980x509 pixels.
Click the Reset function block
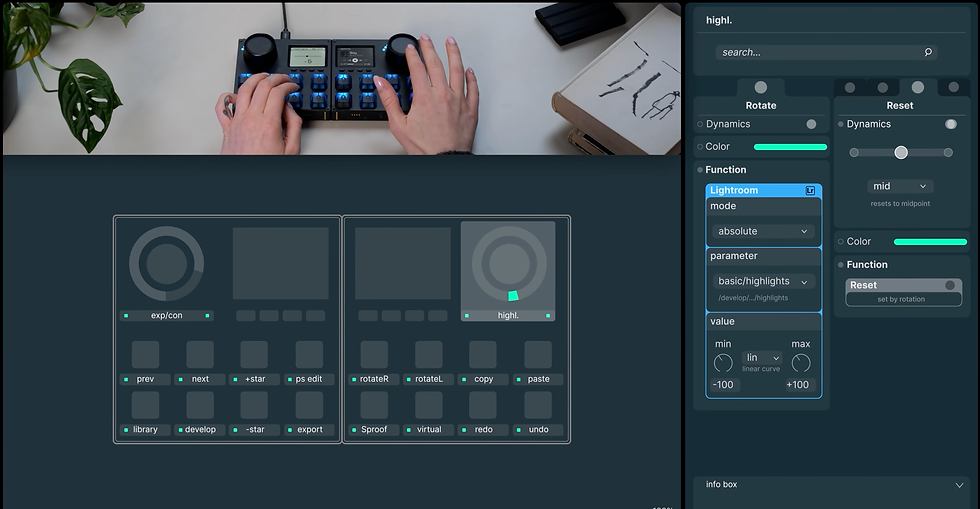click(x=903, y=292)
